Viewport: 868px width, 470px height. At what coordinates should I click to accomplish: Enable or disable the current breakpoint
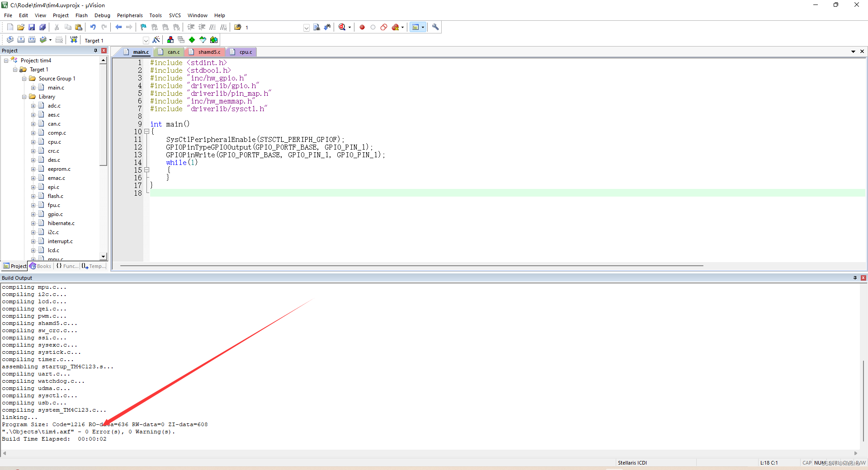point(373,27)
